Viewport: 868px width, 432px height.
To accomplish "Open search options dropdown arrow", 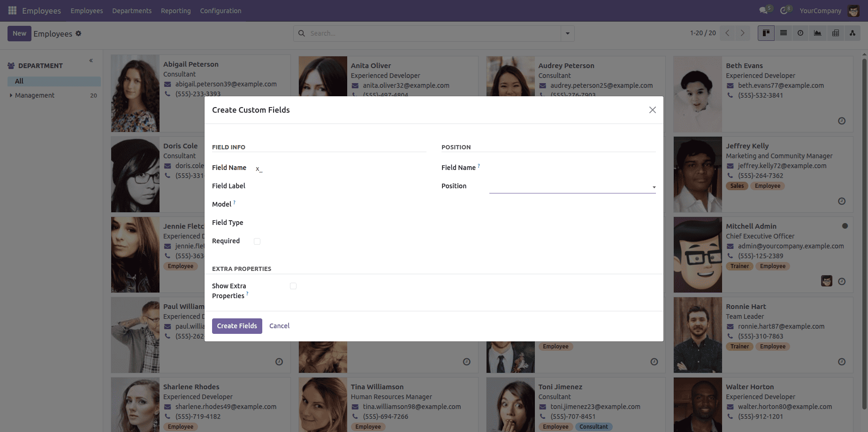I will click(568, 33).
